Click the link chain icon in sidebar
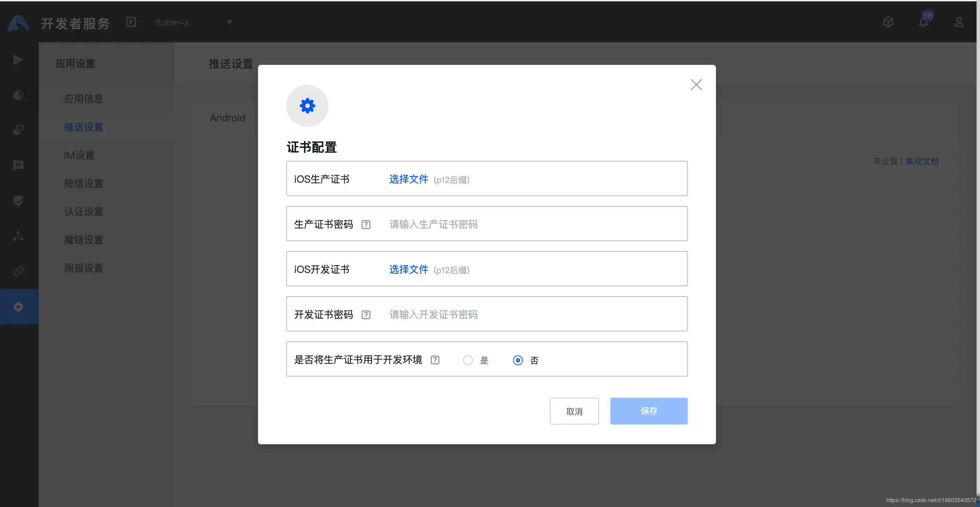This screenshot has height=507, width=980. (18, 271)
